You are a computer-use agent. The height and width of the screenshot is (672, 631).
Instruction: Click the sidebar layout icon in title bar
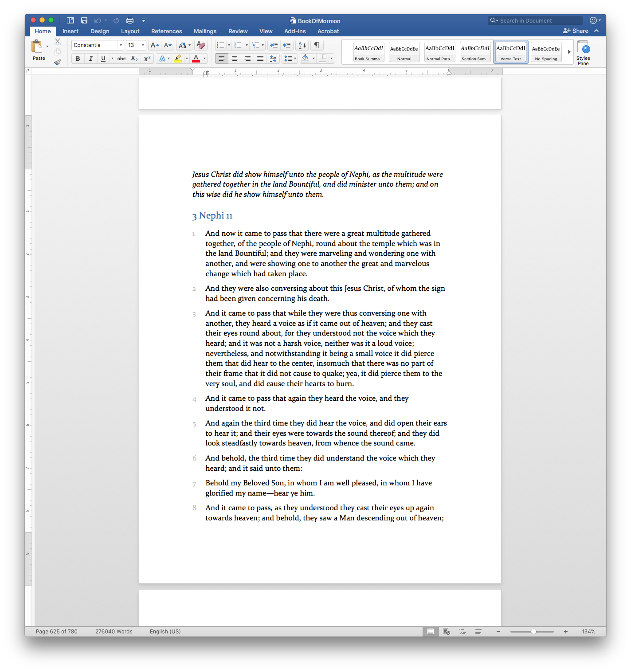click(71, 20)
